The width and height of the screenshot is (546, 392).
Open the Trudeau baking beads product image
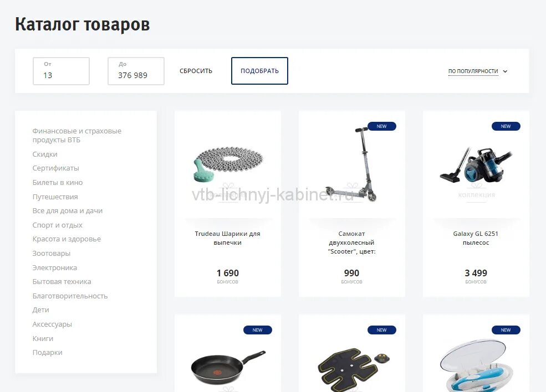click(228, 164)
